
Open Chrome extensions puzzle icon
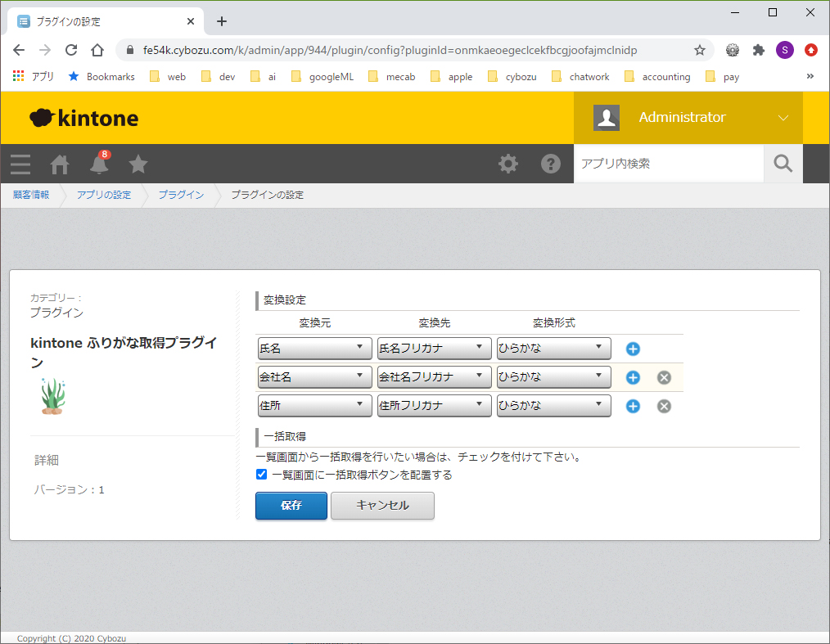click(x=759, y=50)
